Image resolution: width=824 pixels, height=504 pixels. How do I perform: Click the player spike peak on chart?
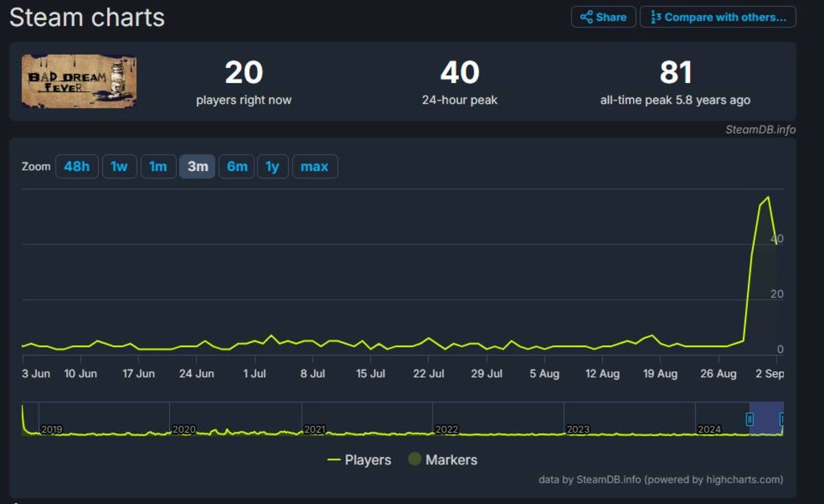point(767,198)
